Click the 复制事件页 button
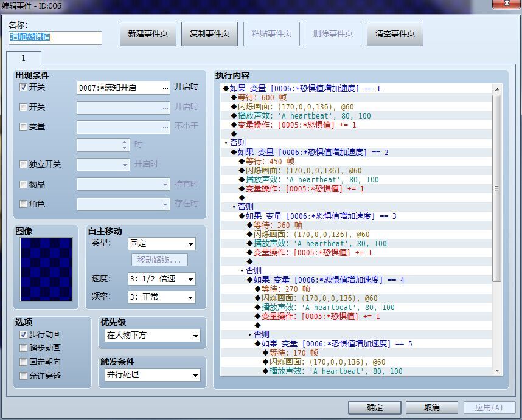The image size is (522, 420). 209,34
